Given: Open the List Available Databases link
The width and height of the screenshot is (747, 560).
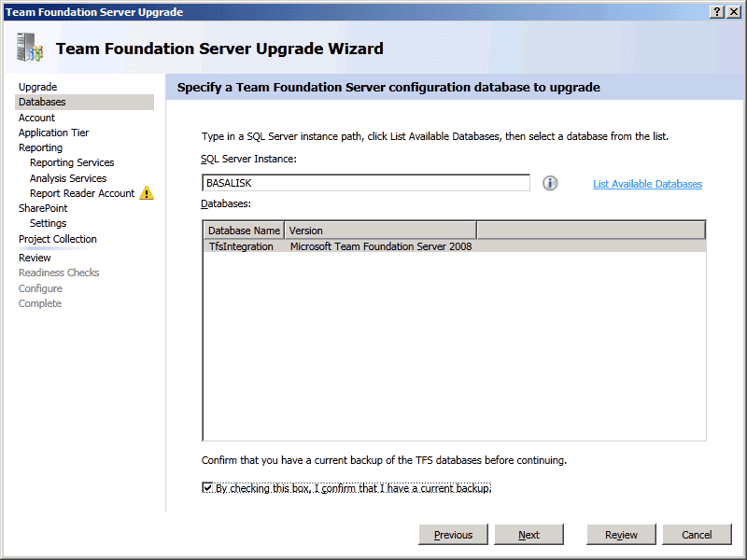Looking at the screenshot, I should 647,184.
